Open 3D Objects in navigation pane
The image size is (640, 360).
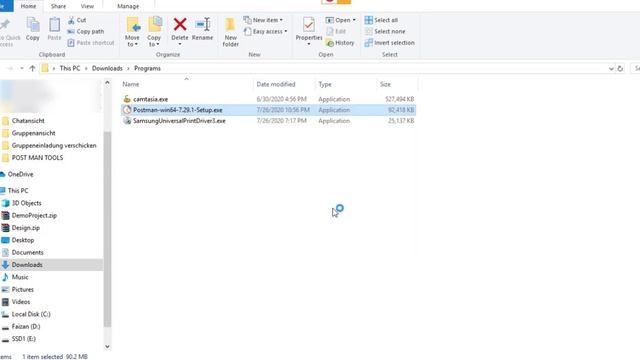27,203
